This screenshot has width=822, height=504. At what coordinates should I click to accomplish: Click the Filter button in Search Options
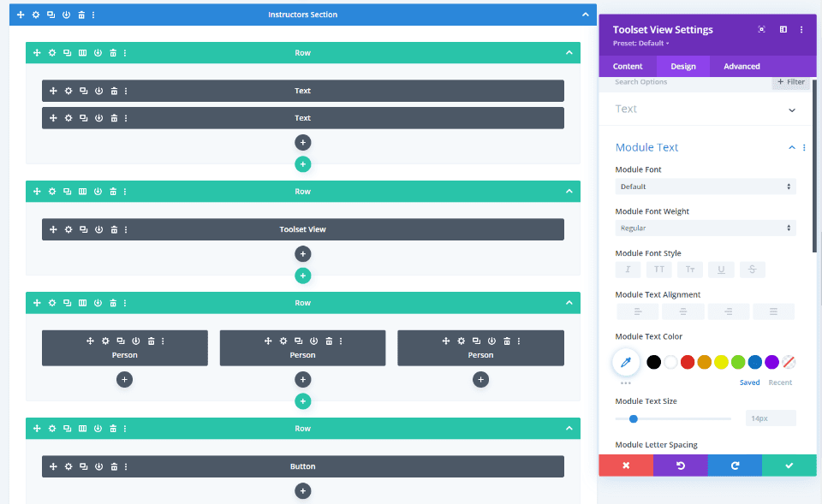tap(790, 82)
